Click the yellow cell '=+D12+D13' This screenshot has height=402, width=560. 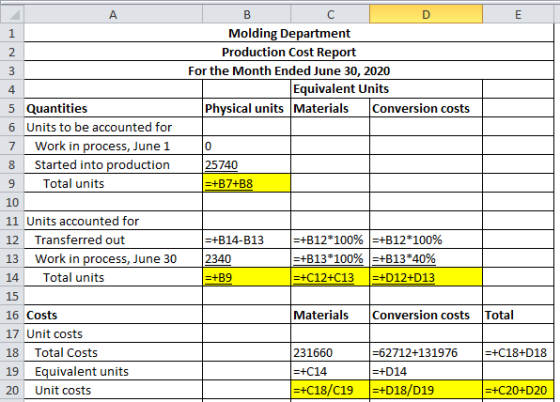[x=426, y=277]
